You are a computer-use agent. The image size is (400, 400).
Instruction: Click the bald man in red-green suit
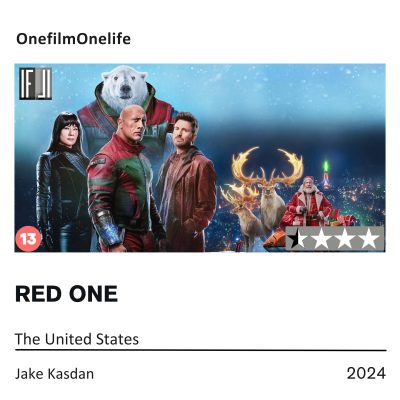125,180
